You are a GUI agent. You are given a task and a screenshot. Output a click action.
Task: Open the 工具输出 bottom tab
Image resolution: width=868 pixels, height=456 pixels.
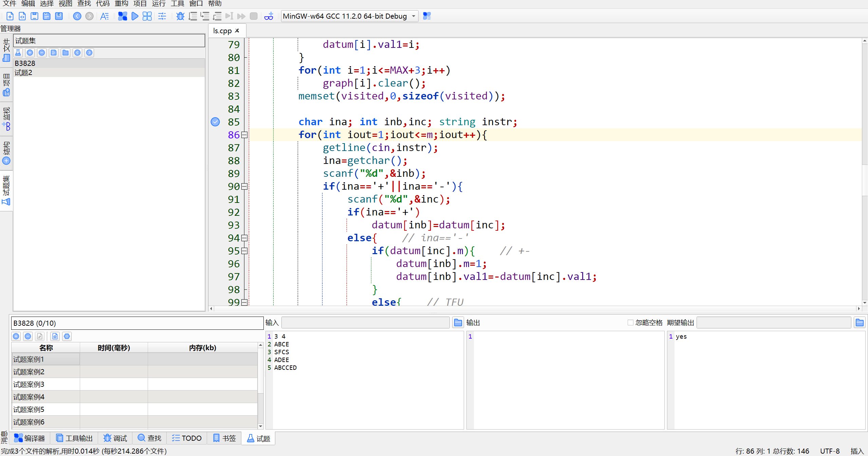pyautogui.click(x=74, y=438)
